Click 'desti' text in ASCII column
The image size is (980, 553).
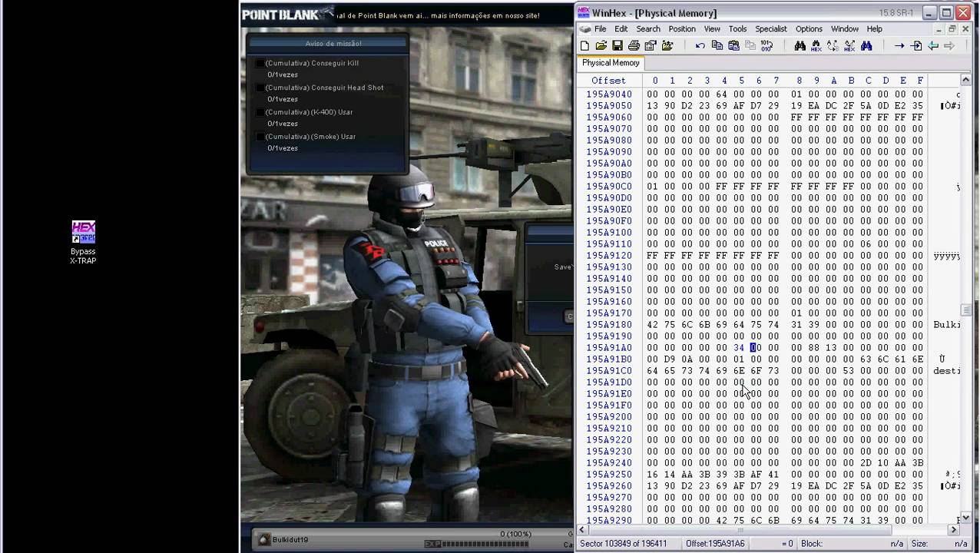click(947, 371)
